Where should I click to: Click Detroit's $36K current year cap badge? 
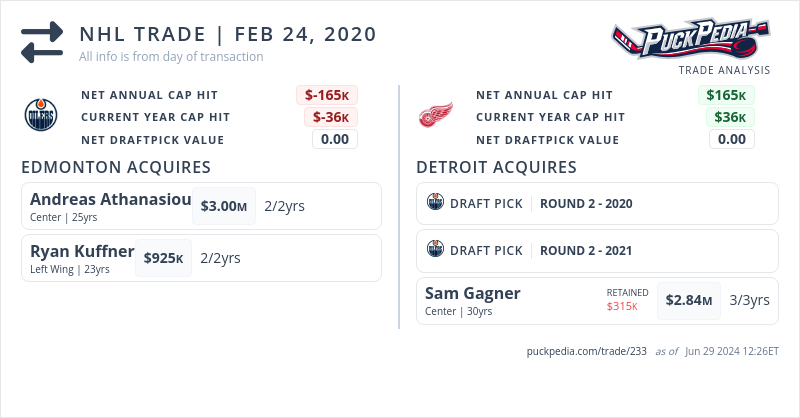point(729,117)
